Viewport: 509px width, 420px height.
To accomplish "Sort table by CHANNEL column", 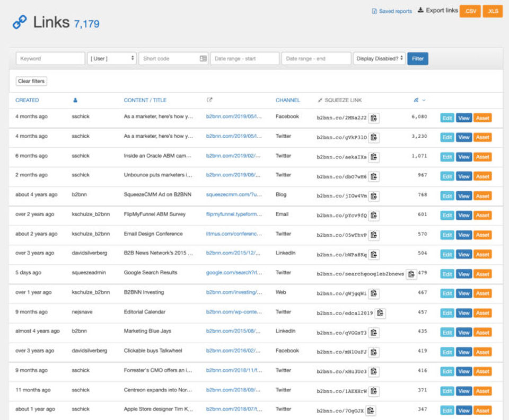I will (x=287, y=100).
